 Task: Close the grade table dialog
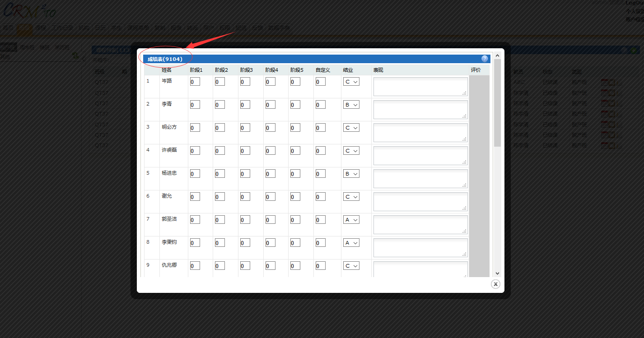click(x=495, y=284)
